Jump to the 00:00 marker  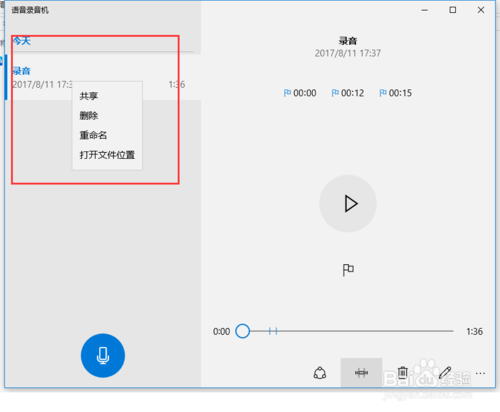click(x=300, y=93)
